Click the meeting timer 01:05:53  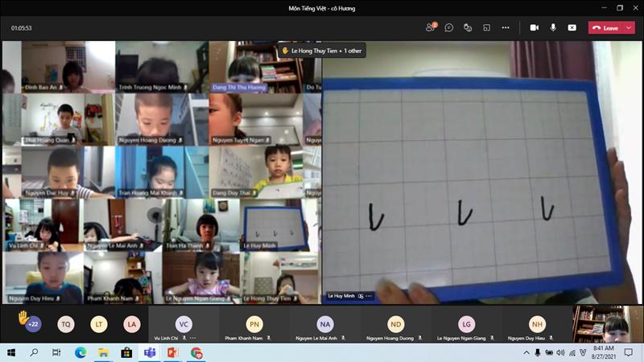22,28
